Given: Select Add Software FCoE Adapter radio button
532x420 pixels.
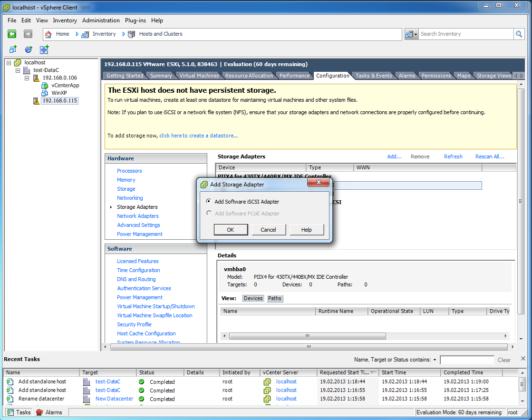Looking at the screenshot, I should point(209,213).
